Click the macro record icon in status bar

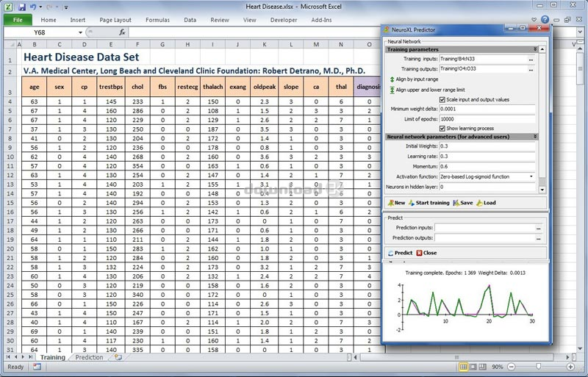(37, 367)
